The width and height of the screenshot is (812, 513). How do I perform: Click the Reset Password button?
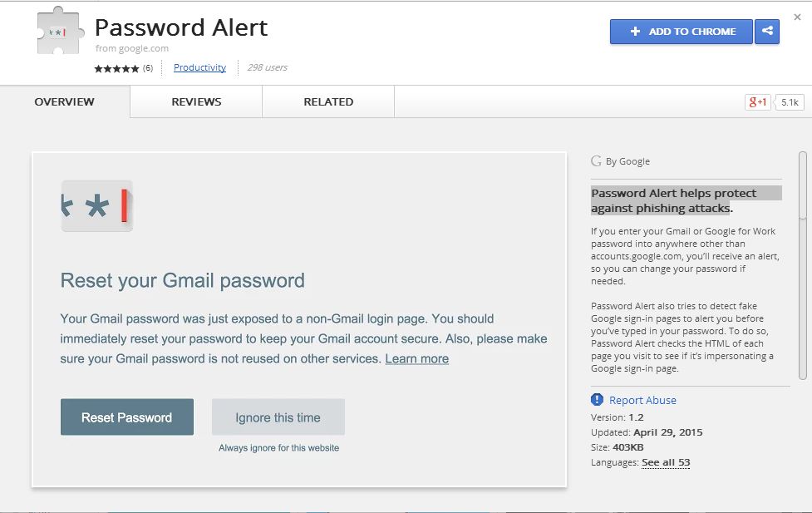(127, 417)
